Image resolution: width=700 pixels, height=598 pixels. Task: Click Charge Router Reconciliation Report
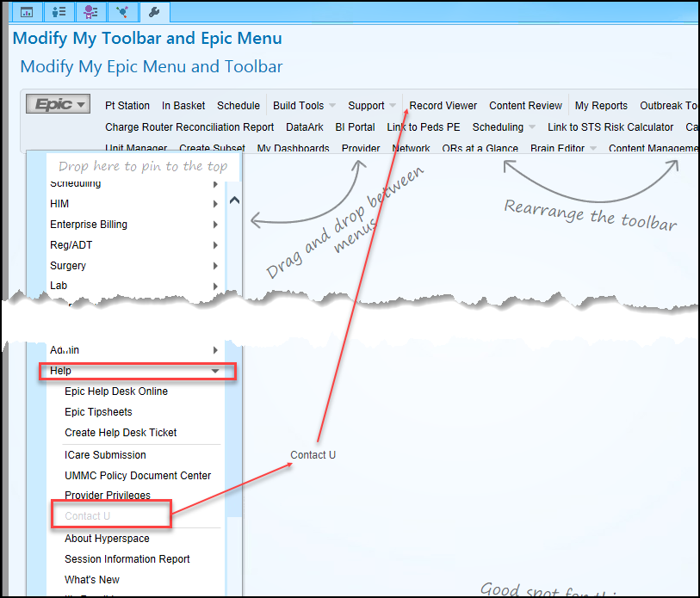tap(189, 127)
